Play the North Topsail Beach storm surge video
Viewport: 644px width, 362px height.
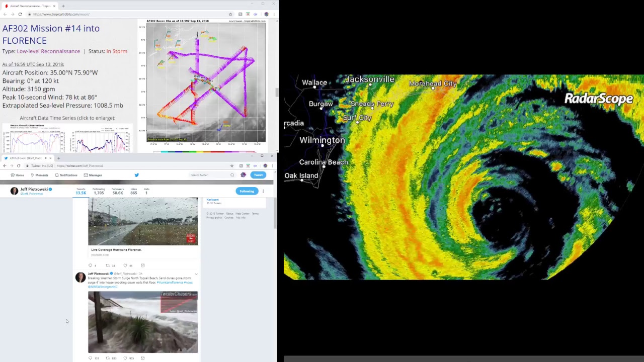pos(143,322)
